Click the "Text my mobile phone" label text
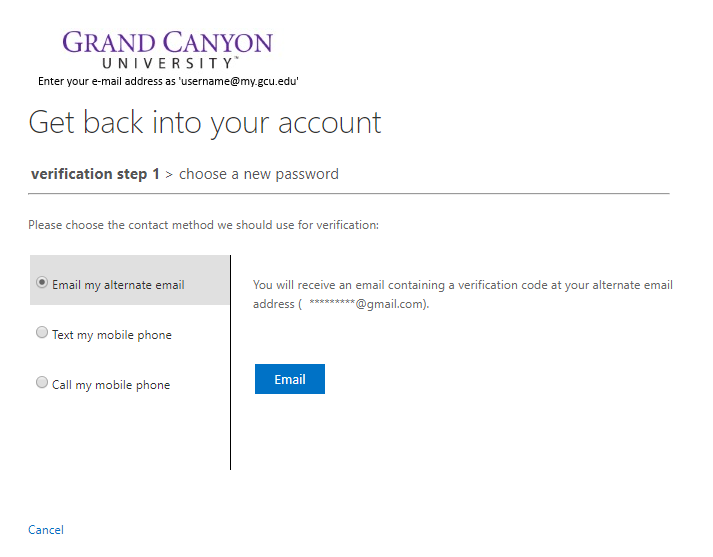713x557 pixels. [112, 335]
